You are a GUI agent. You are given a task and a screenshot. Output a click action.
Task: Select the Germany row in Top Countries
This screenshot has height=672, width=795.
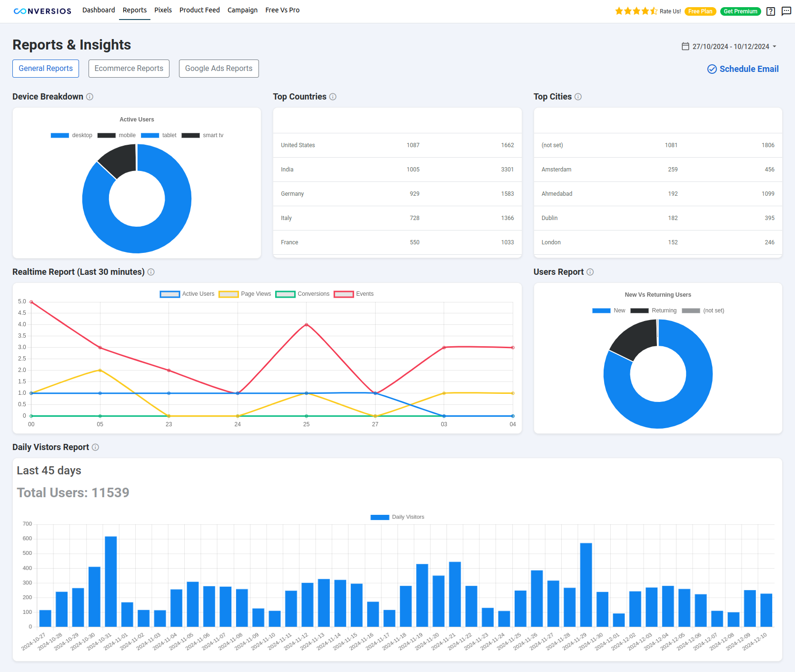click(397, 194)
